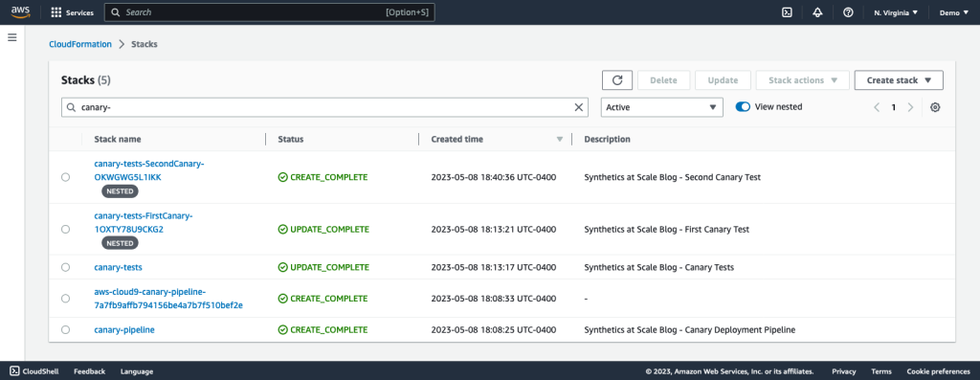Open the canary-pipeline stack link
The height and width of the screenshot is (380, 980).
pos(124,330)
